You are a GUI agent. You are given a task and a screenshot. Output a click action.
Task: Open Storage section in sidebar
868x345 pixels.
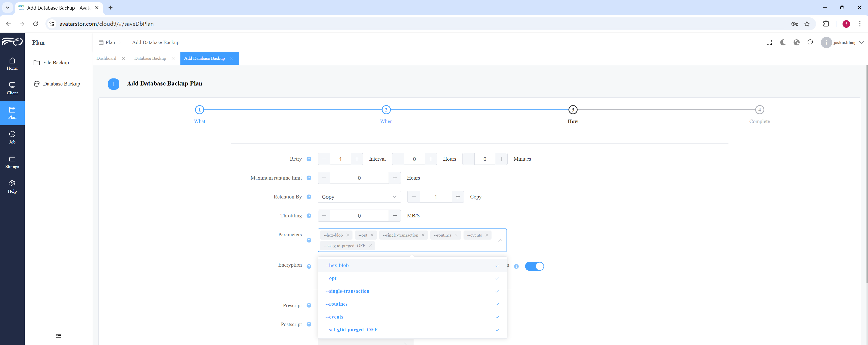[12, 162]
